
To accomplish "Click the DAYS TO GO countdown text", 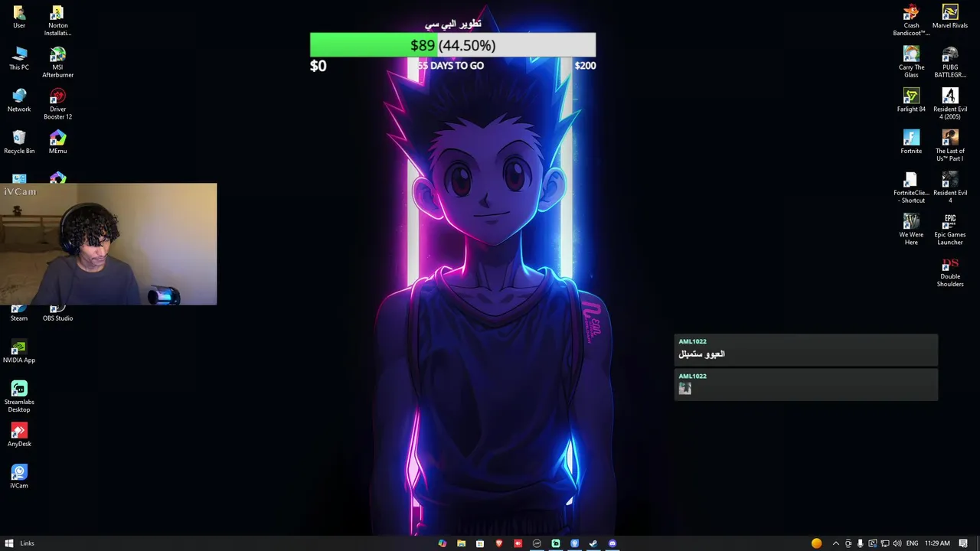I will [x=450, y=66].
